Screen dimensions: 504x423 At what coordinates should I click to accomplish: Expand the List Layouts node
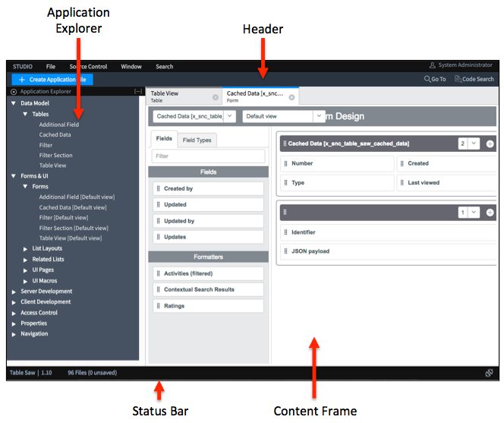[26, 248]
